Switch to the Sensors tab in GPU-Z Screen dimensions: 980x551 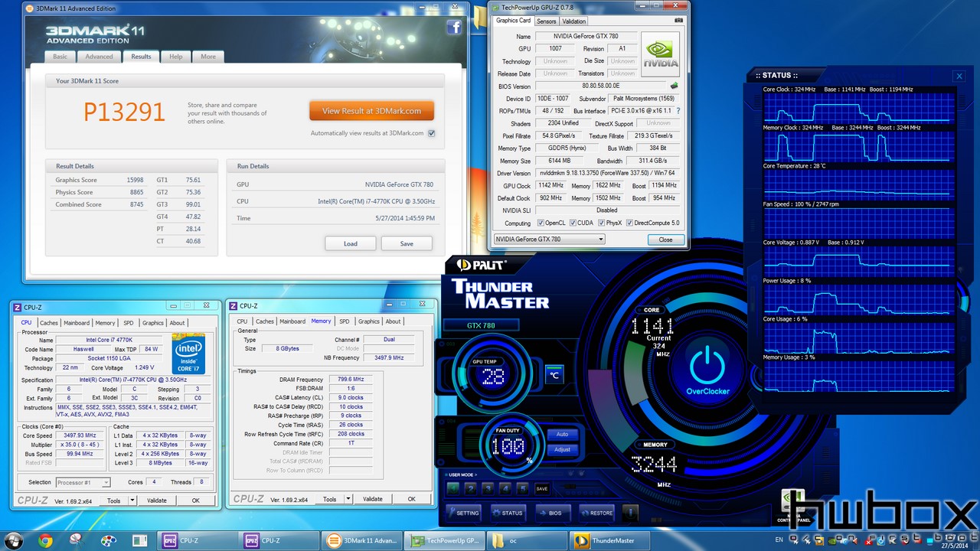(546, 21)
